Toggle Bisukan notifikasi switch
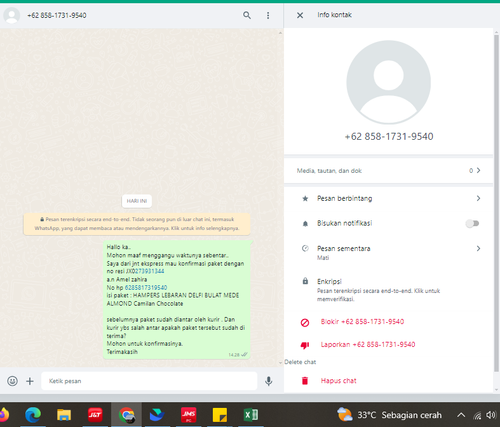 (472, 223)
